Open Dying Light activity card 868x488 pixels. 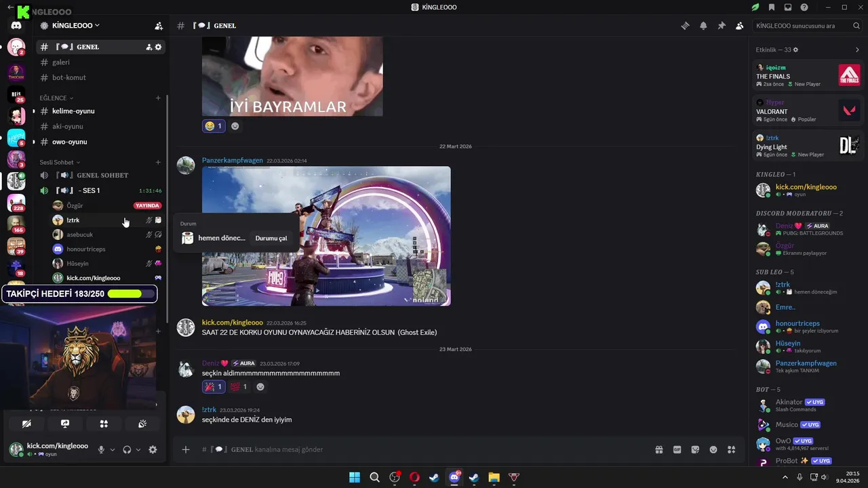point(808,145)
